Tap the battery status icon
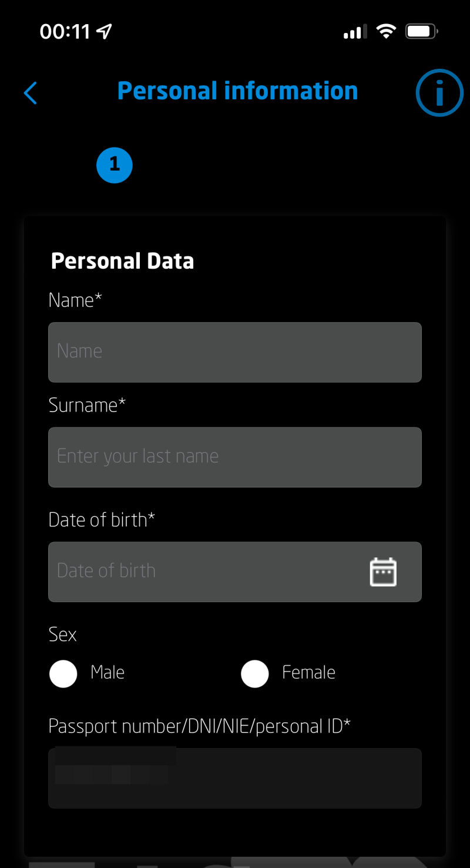 pos(422,31)
